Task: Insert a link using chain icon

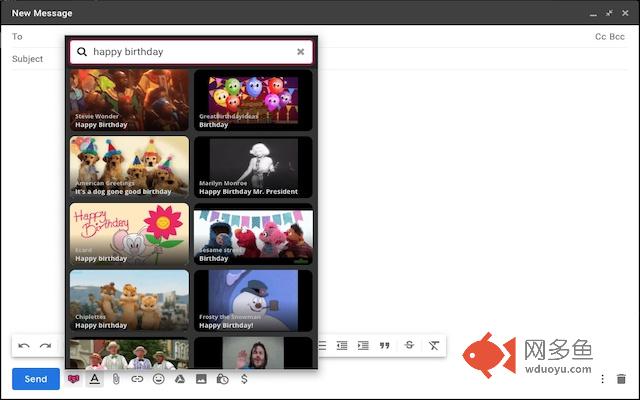Action: (137, 379)
